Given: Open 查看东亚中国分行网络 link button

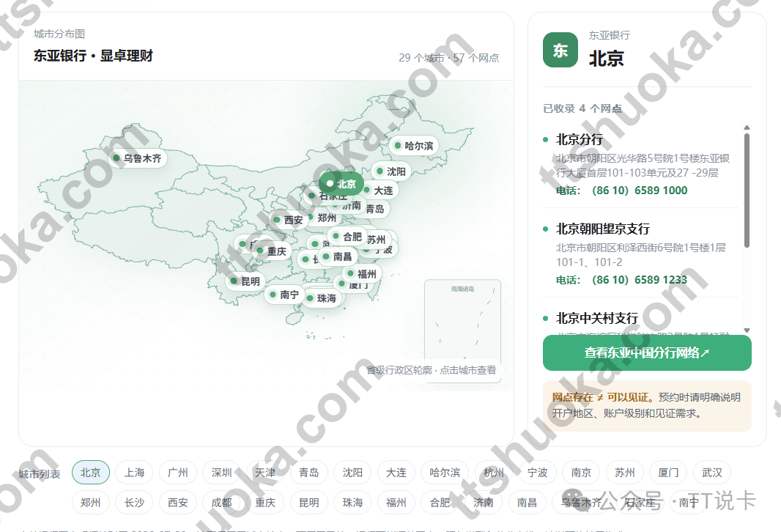Looking at the screenshot, I should click(647, 352).
